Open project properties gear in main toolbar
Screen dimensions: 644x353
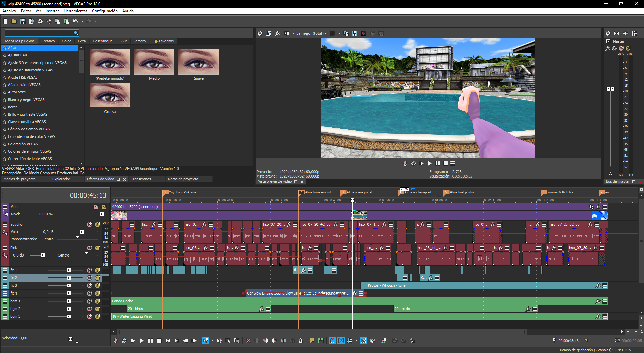pos(40,21)
